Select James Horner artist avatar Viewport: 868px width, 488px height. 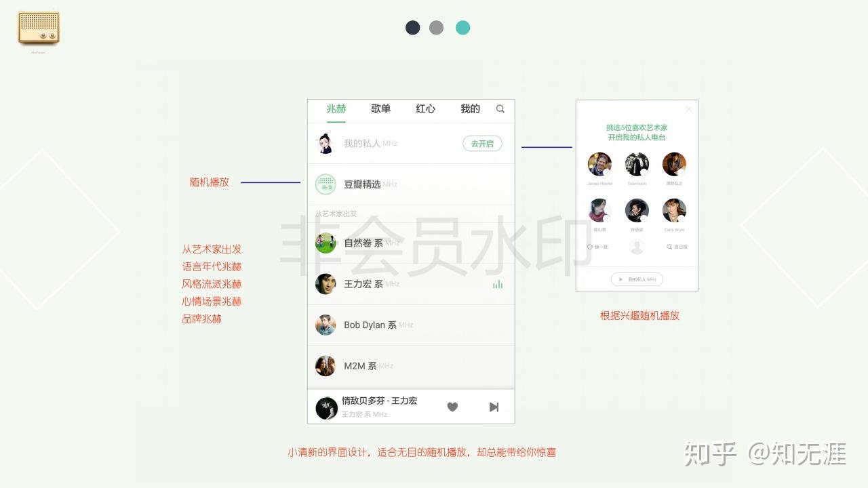pos(599,164)
